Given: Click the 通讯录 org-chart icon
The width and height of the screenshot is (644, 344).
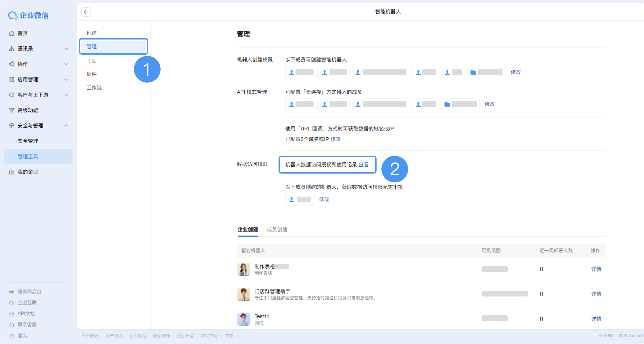Looking at the screenshot, I should click(x=12, y=49).
